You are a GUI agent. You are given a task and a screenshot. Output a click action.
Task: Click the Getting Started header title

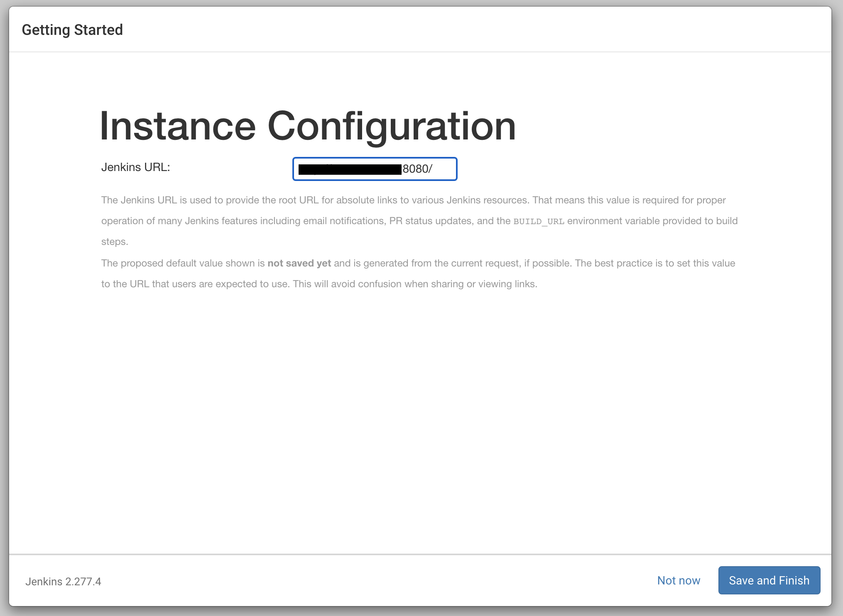point(72,30)
